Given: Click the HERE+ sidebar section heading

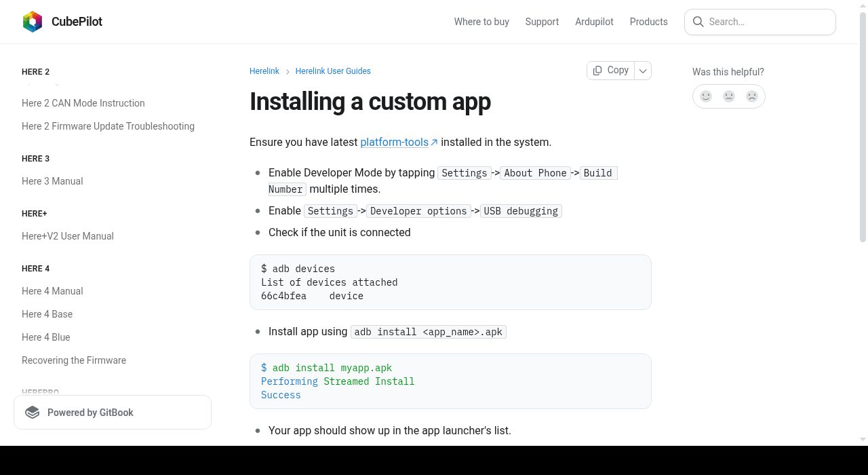Looking at the screenshot, I should 34,214.
